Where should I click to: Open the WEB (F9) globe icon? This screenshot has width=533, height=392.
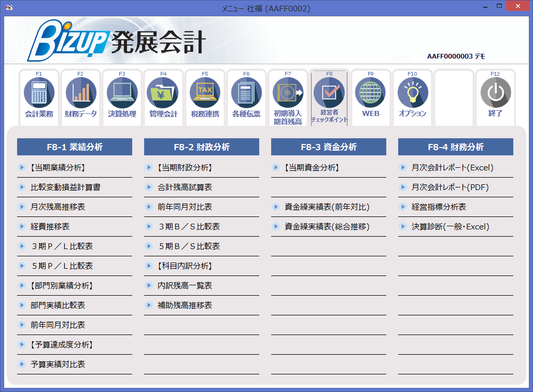coord(371,97)
